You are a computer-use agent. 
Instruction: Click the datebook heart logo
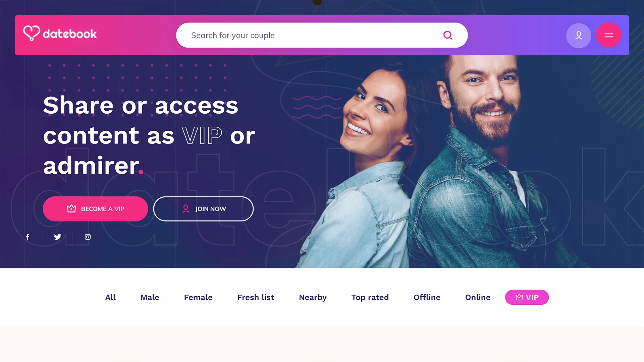(32, 33)
